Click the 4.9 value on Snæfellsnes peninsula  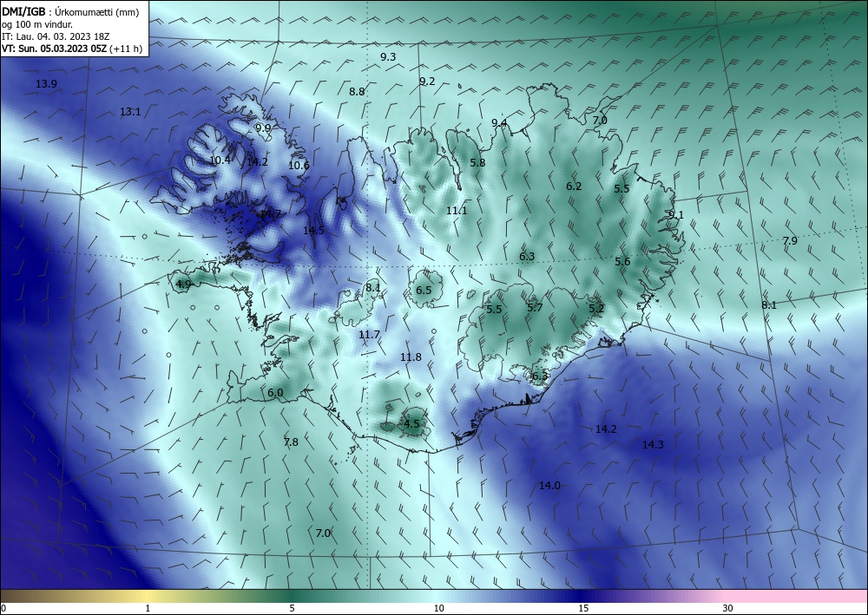pos(183,285)
